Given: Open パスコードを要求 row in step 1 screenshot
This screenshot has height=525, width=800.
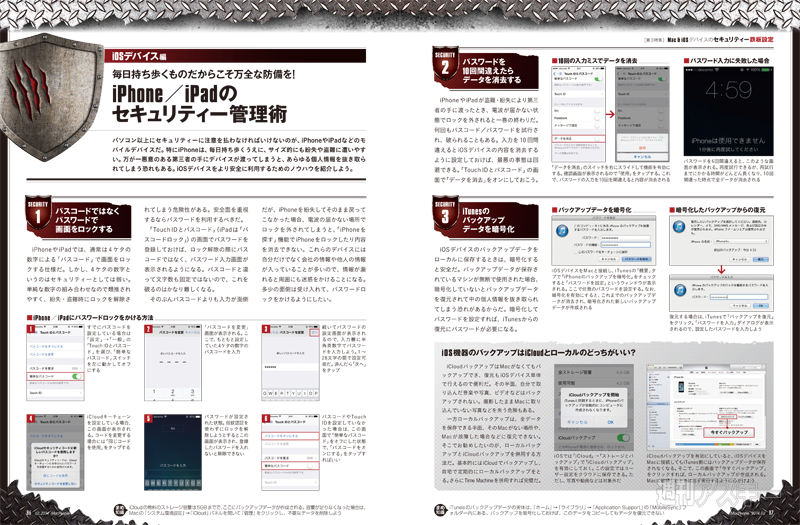Looking at the screenshot, I should (56, 368).
